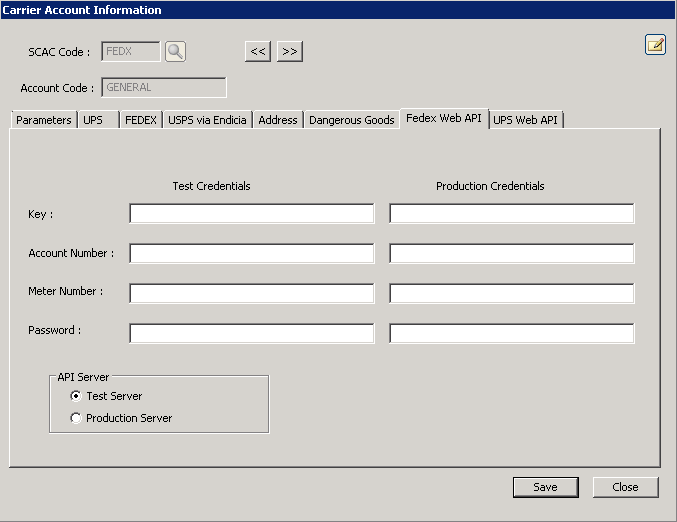Go to previous carrier record with << button
Image resolution: width=677 pixels, height=522 pixels.
(x=258, y=51)
